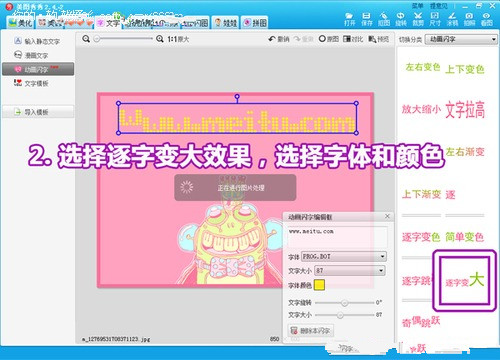The height and width of the screenshot is (360, 500).
Task: Choose the 放大缩小 effect
Action: (421, 109)
